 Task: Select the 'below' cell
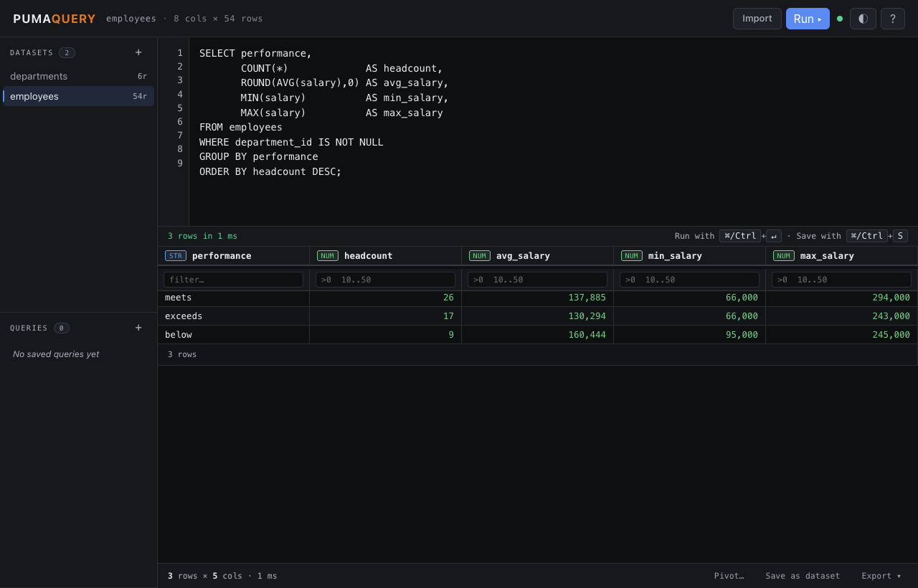[233, 335]
